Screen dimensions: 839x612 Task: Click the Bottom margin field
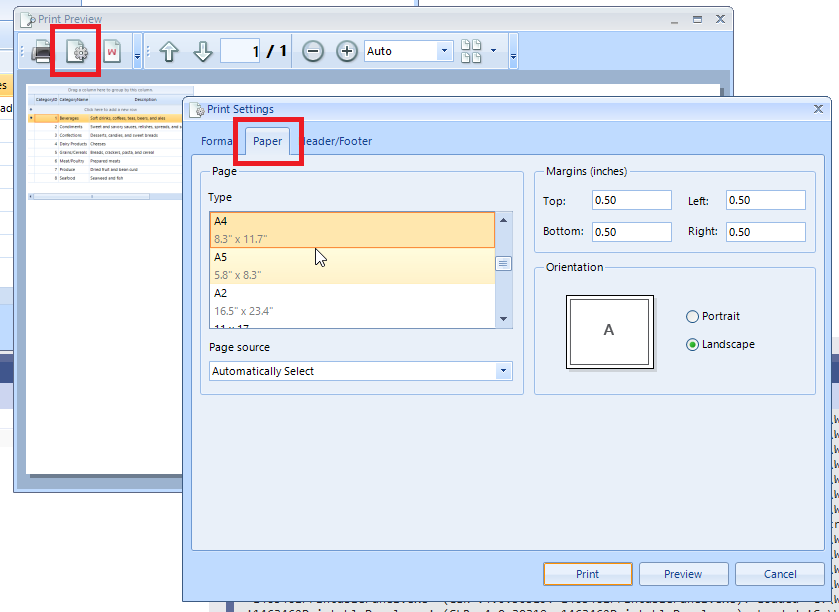coord(631,232)
